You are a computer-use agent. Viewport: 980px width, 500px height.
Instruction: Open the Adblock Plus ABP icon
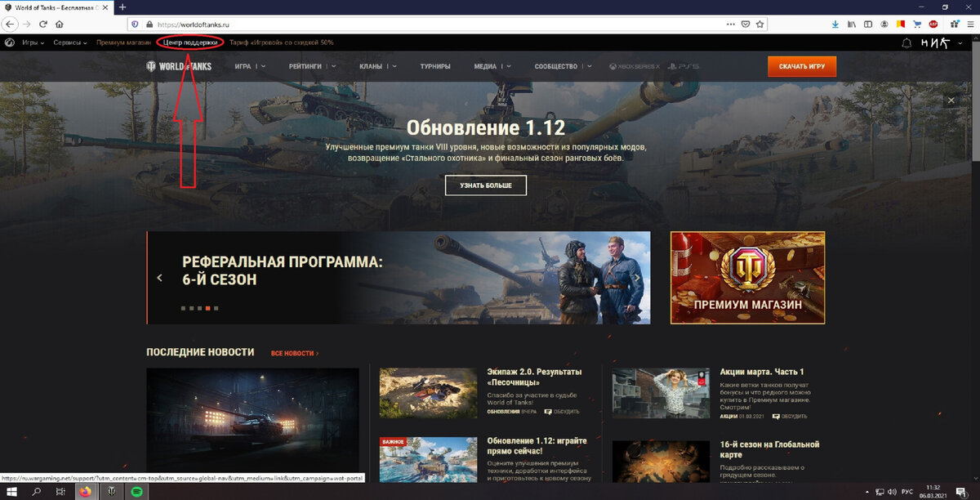click(x=933, y=25)
